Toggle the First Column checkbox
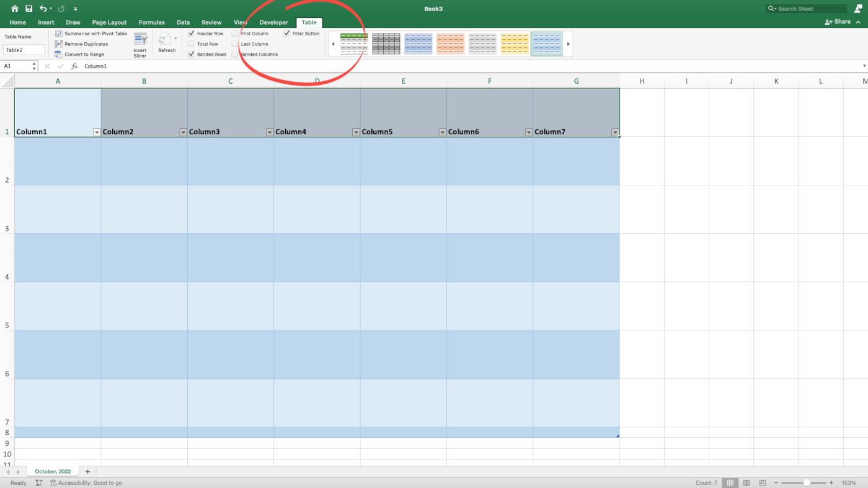This screenshot has width=868, height=488. [234, 33]
